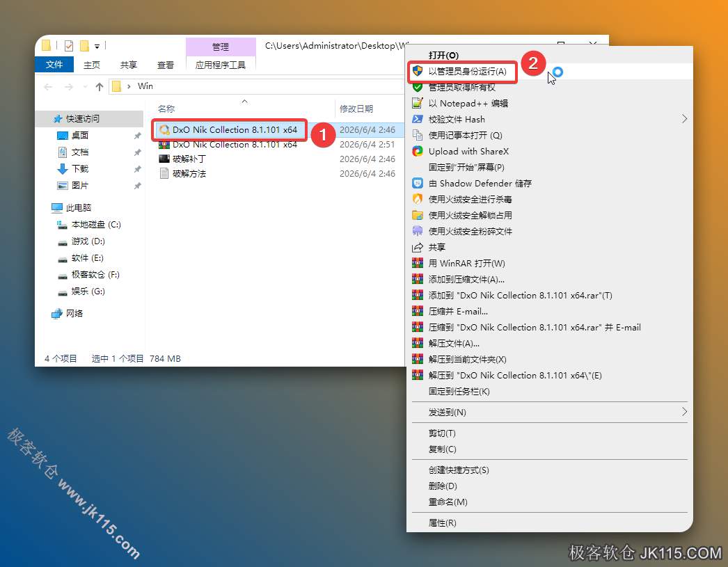728x567 pixels.
Task: Click the RAR archive icon of the second DxO Nik Collection file
Action: coord(164,144)
